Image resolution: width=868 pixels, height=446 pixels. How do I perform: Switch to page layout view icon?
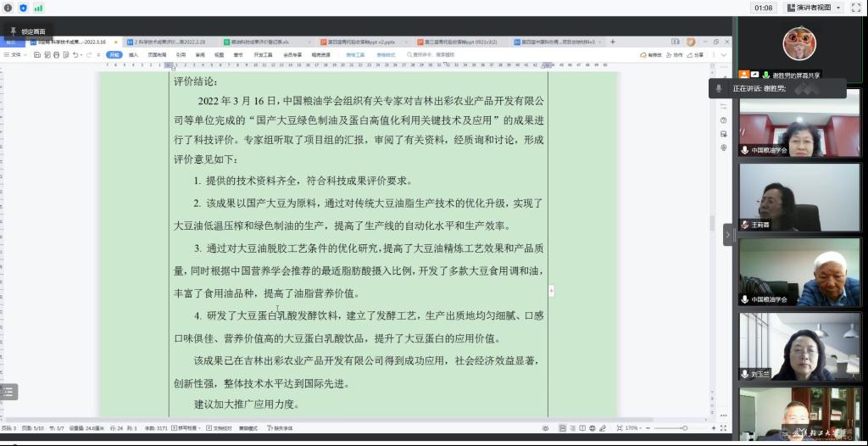point(563,428)
